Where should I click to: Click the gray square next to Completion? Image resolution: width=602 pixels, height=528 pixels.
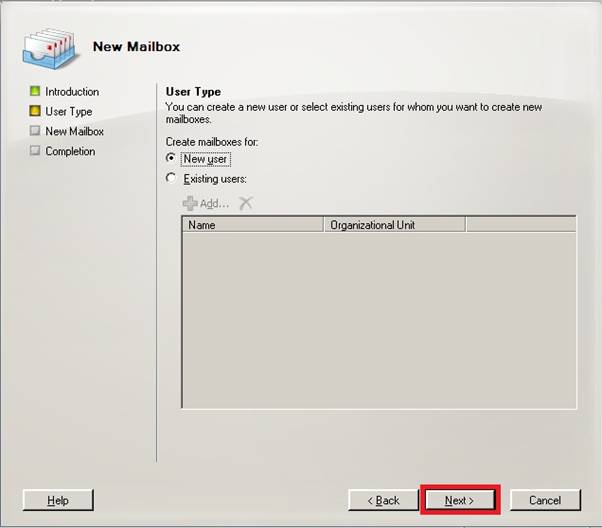coord(35,150)
